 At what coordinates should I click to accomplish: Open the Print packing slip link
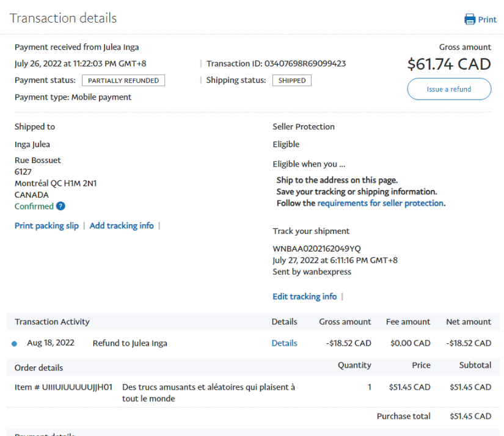[46, 226]
